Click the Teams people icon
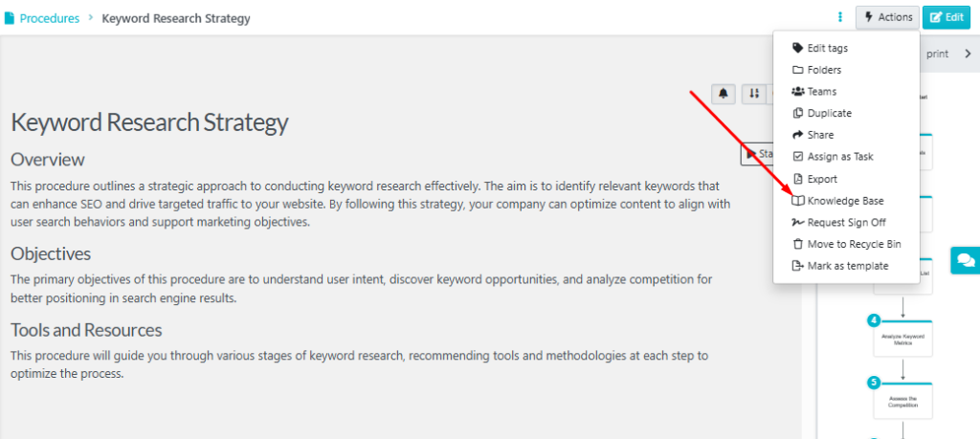Image resolution: width=980 pixels, height=439 pixels. pyautogui.click(x=797, y=91)
